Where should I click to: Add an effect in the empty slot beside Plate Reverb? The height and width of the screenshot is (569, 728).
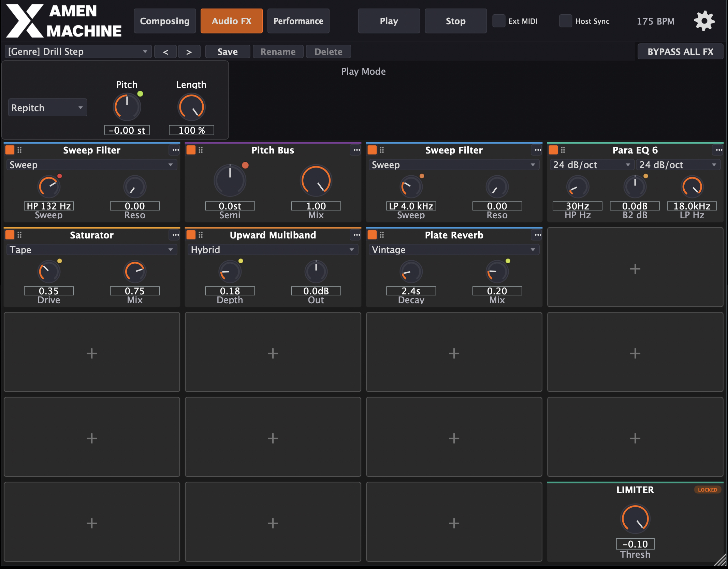click(x=635, y=267)
